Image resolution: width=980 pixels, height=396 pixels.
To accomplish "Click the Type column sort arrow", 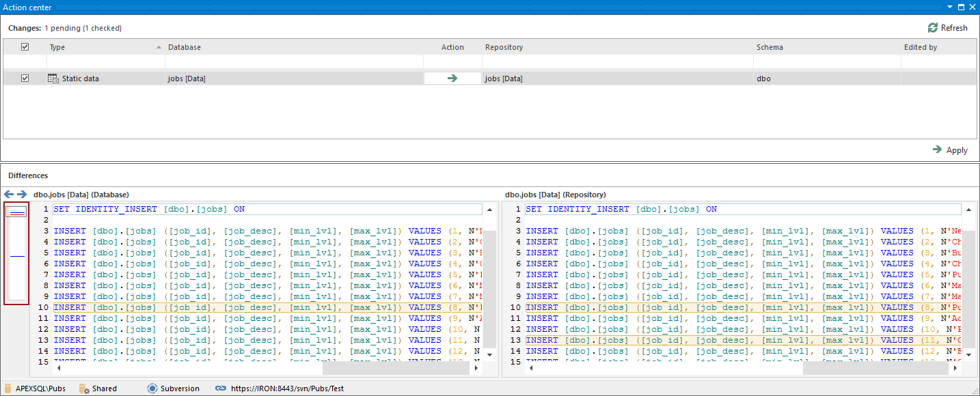I will (x=159, y=47).
